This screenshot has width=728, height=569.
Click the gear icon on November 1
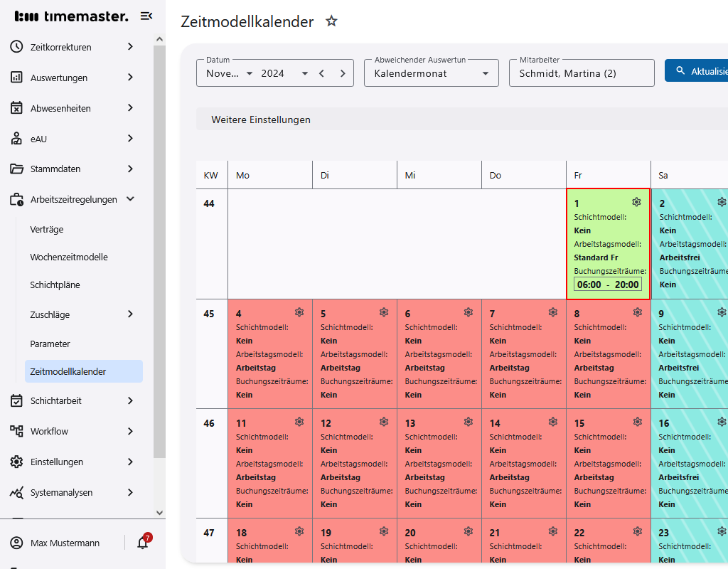pyautogui.click(x=636, y=203)
